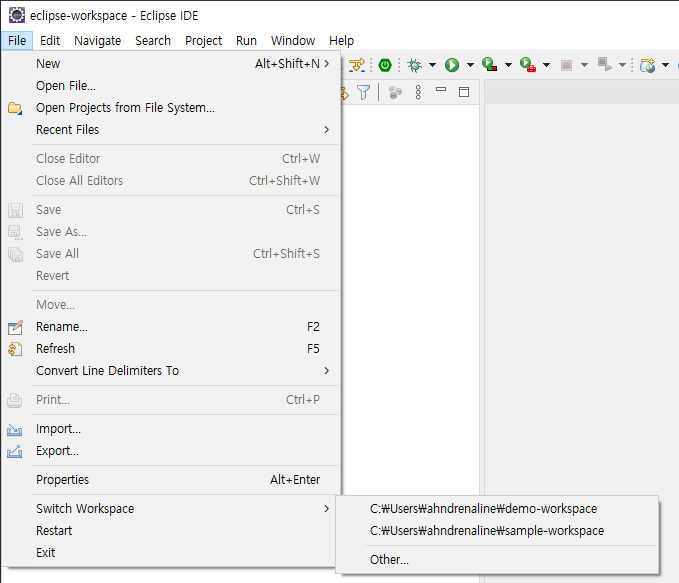The width and height of the screenshot is (679, 583).
Task: Click the funnel Filter icon in view
Action: tap(363, 92)
